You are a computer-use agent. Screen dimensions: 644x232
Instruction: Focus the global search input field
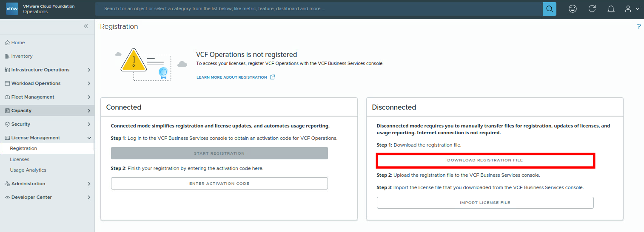319,8
